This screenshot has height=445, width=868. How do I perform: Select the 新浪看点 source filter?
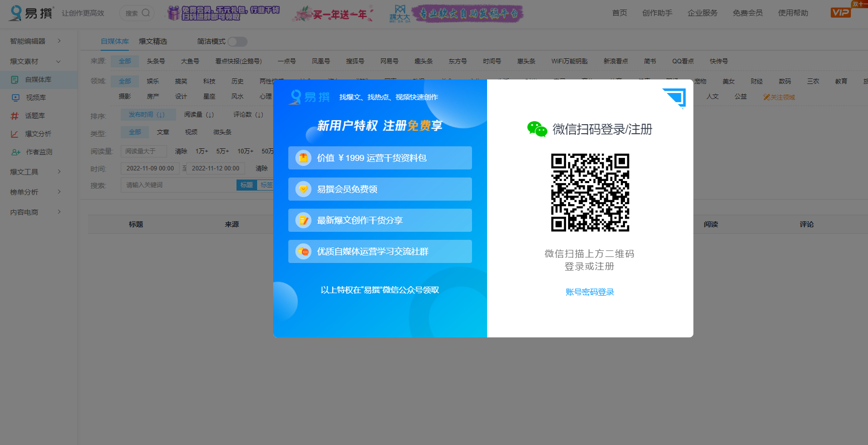tap(616, 61)
